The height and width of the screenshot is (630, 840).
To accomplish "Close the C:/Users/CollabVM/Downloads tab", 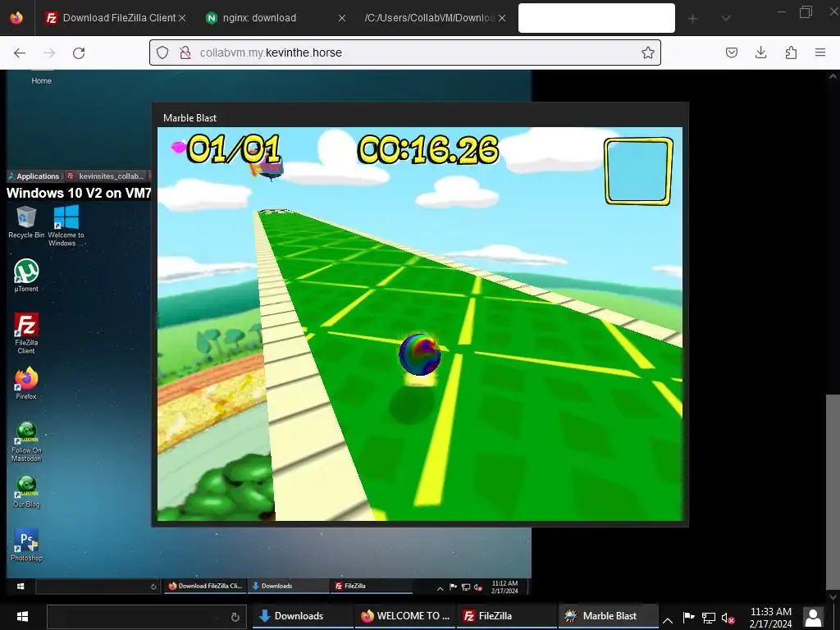I will coord(501,18).
